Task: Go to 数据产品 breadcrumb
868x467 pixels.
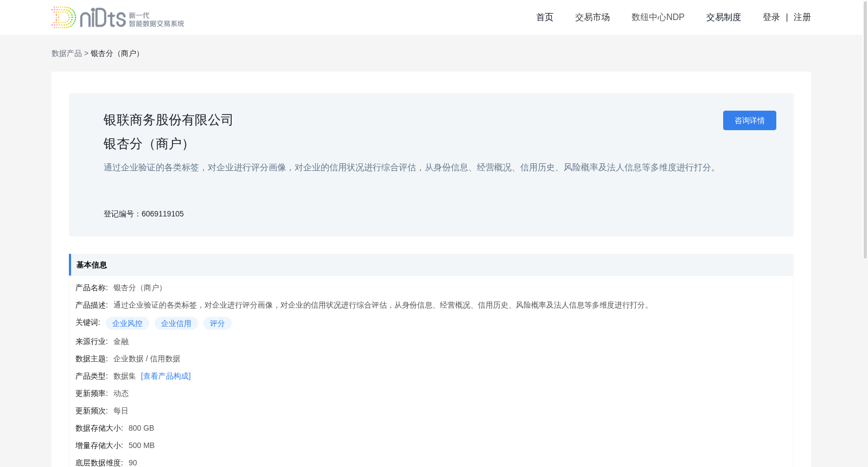Action: point(67,53)
